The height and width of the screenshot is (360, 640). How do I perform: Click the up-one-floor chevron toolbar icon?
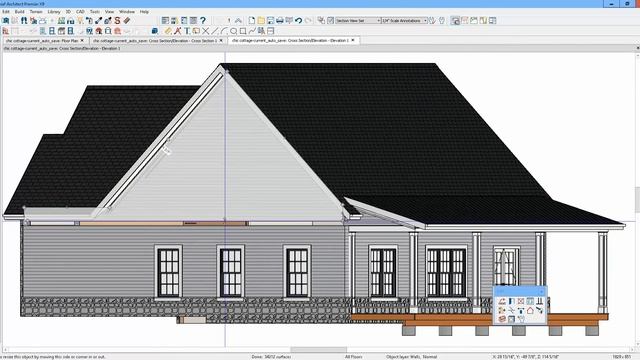tap(238, 20)
